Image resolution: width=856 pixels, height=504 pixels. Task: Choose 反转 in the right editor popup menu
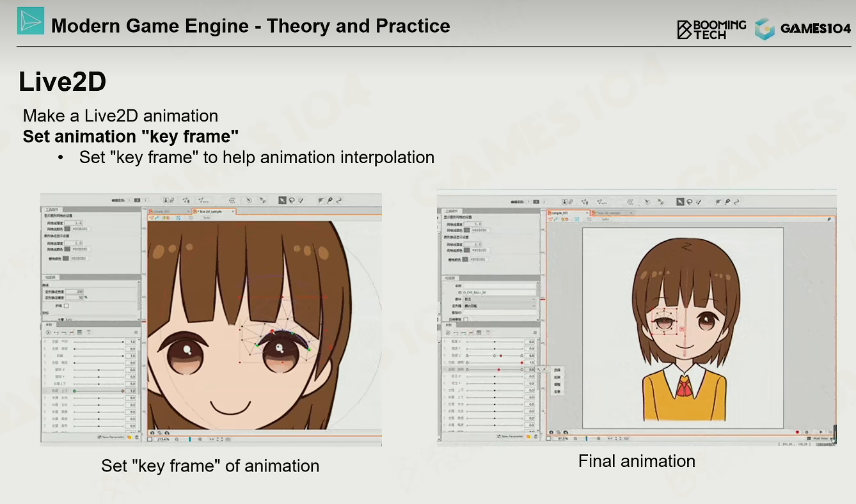[557, 377]
